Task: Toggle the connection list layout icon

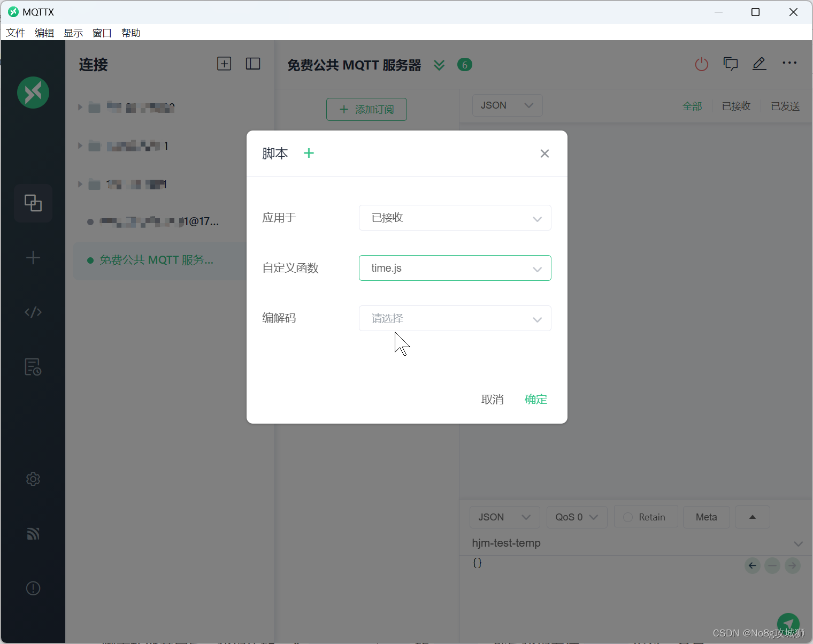Action: [253, 64]
